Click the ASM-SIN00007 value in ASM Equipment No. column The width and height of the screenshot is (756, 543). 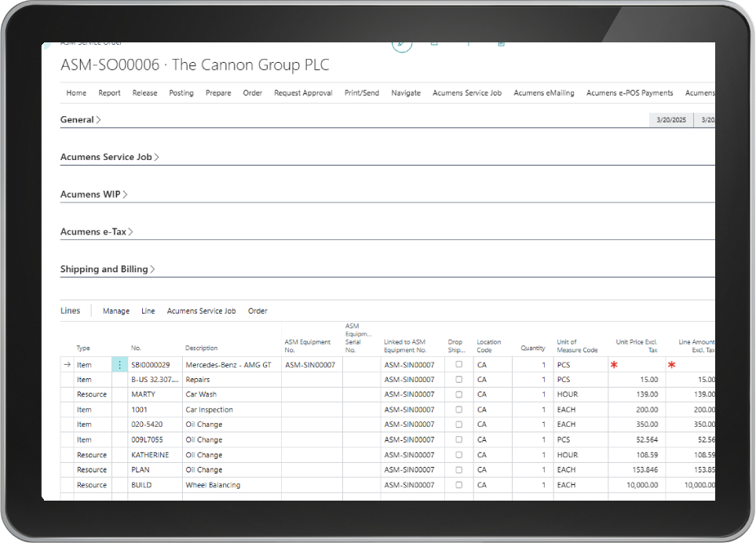[x=310, y=365]
